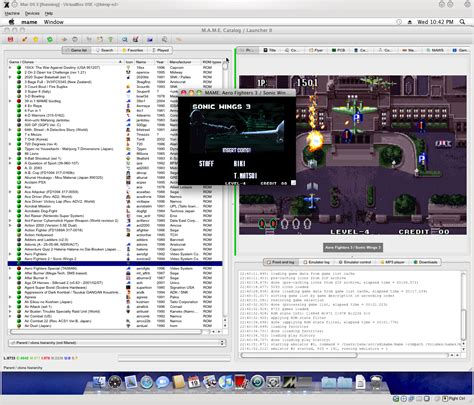Open the MP3 player tab
This screenshot has width=474, height=405.
[x=392, y=262]
